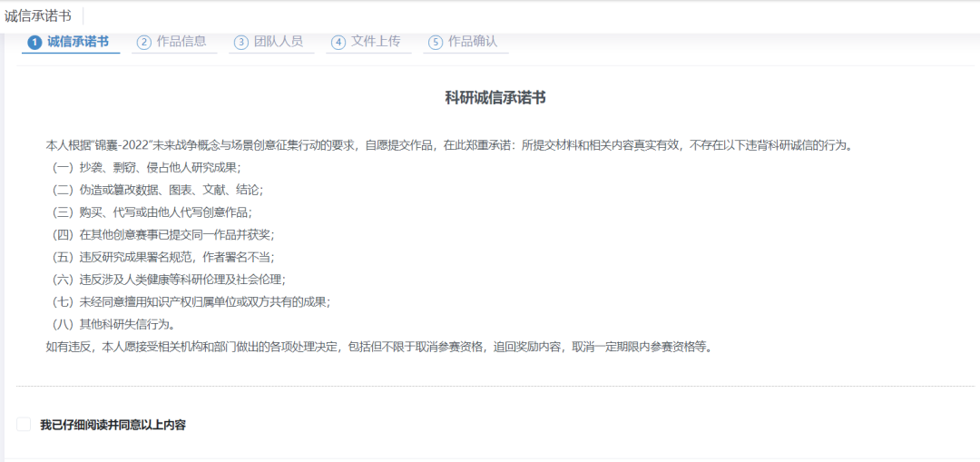
Task: Go to the 团队人员 step tab
Action: (271, 42)
